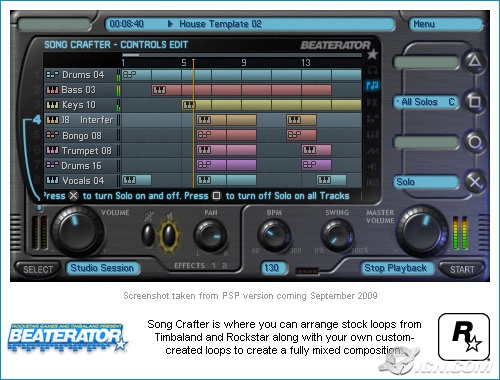Click the star icon beside the Beaterator logo
The height and width of the screenshot is (380, 500).
point(372,54)
